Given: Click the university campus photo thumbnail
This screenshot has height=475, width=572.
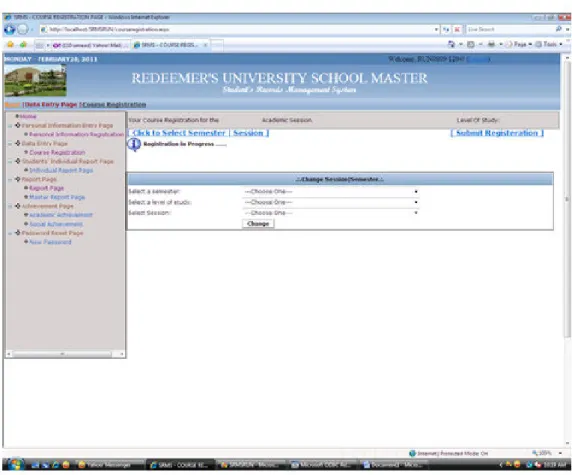Looking at the screenshot, I should 35,81.
